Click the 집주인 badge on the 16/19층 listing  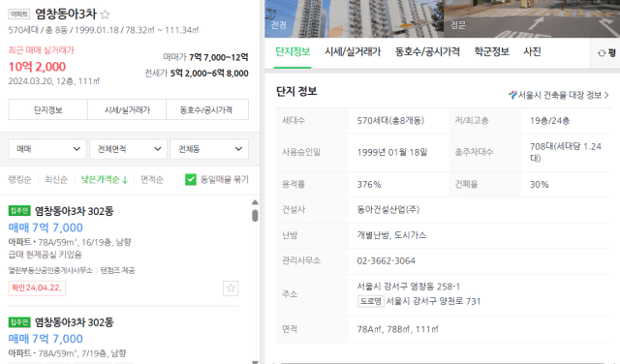coord(19,210)
